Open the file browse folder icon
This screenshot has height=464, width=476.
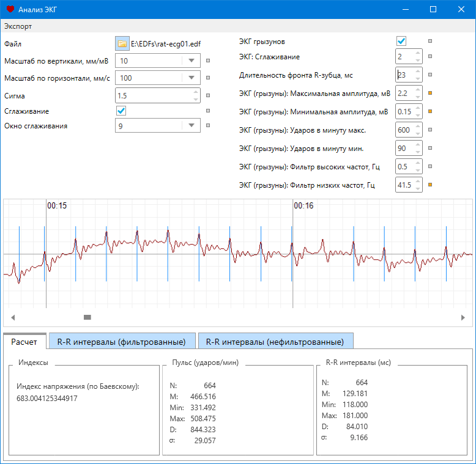pyautogui.click(x=122, y=43)
